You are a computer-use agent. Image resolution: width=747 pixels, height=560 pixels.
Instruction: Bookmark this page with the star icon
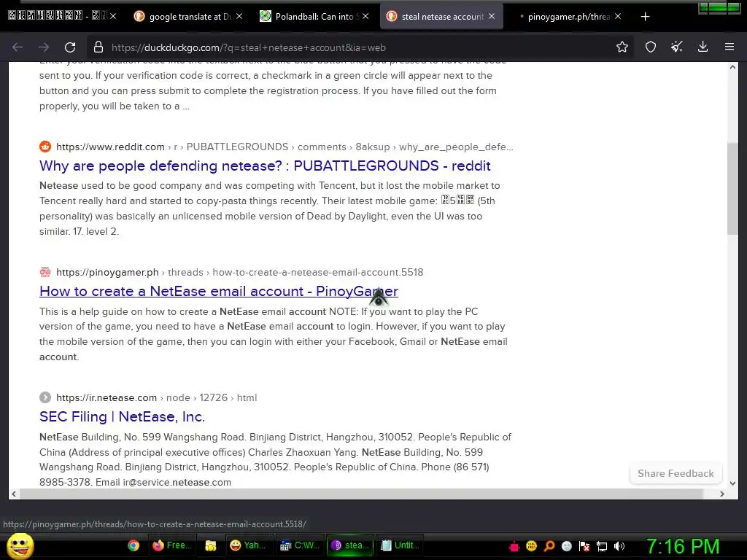point(622,47)
